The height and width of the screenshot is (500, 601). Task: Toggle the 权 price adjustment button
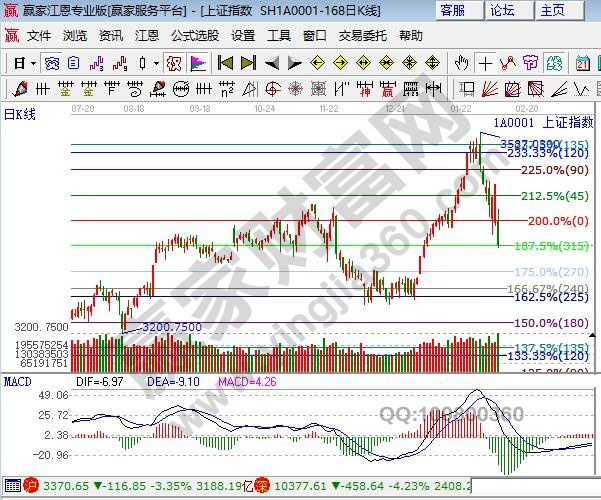174,63
